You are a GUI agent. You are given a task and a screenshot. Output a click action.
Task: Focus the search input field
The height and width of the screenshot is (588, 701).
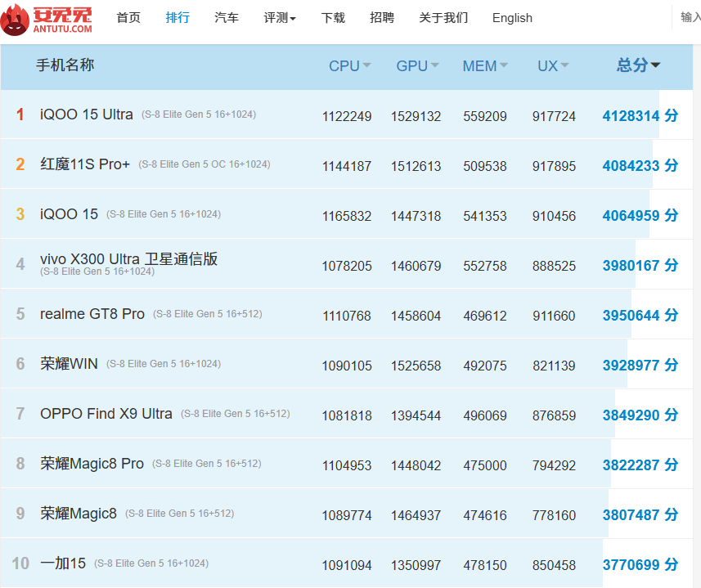pos(687,17)
